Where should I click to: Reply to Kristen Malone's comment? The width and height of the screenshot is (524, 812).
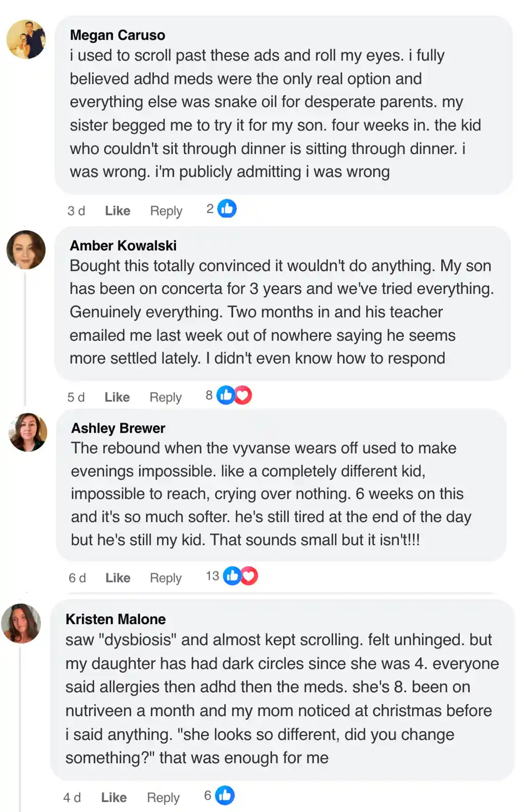click(x=163, y=798)
